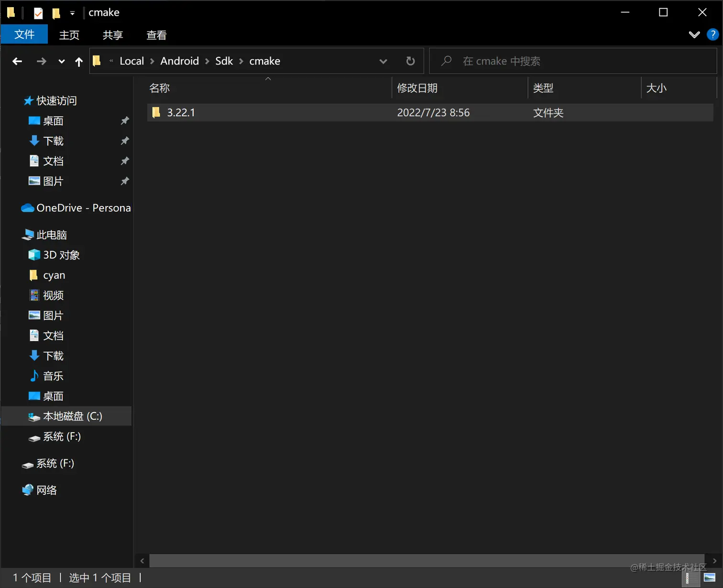Open 3D 对象 under 此电脑

click(61, 255)
